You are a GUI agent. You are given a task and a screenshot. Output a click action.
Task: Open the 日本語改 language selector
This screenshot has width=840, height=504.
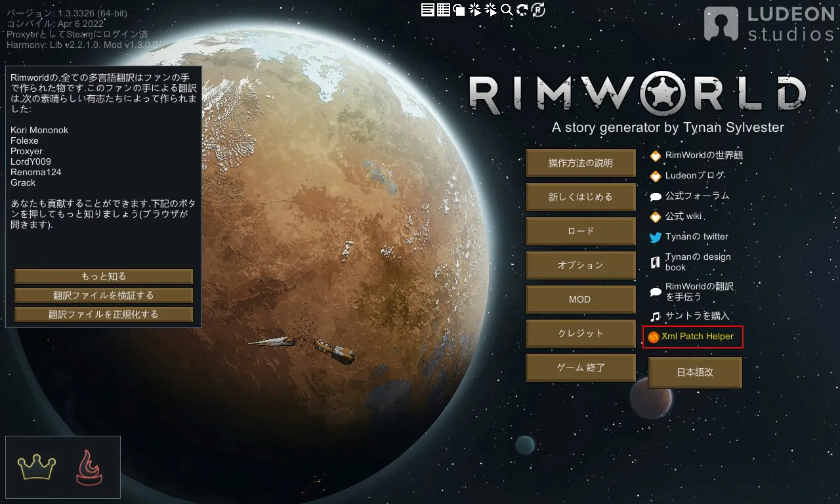(x=695, y=372)
